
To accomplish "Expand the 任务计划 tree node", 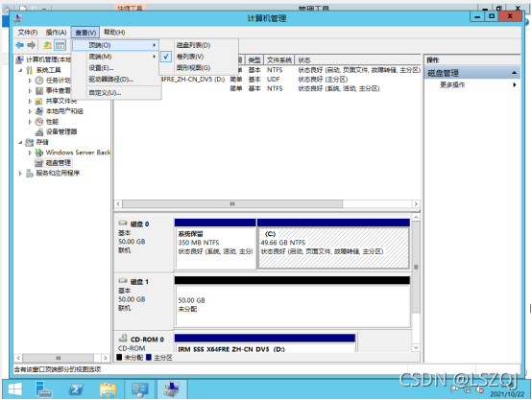I will click(x=30, y=81).
